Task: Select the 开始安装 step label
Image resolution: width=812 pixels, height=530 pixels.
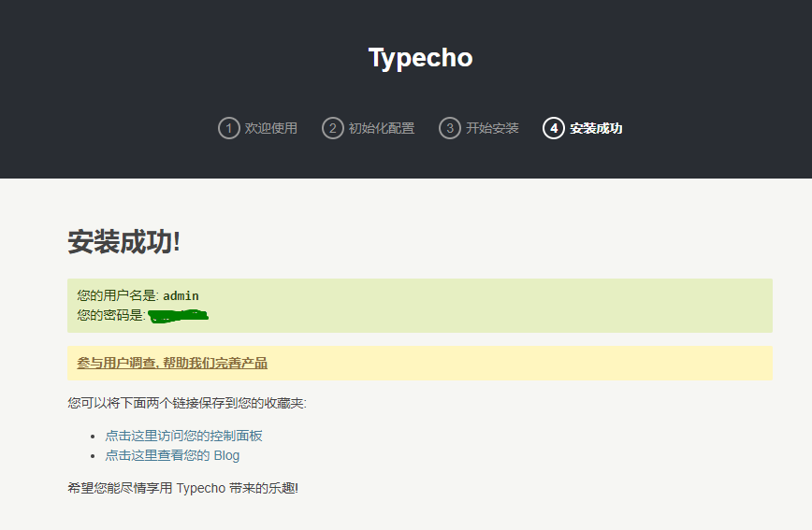Action: 492,128
